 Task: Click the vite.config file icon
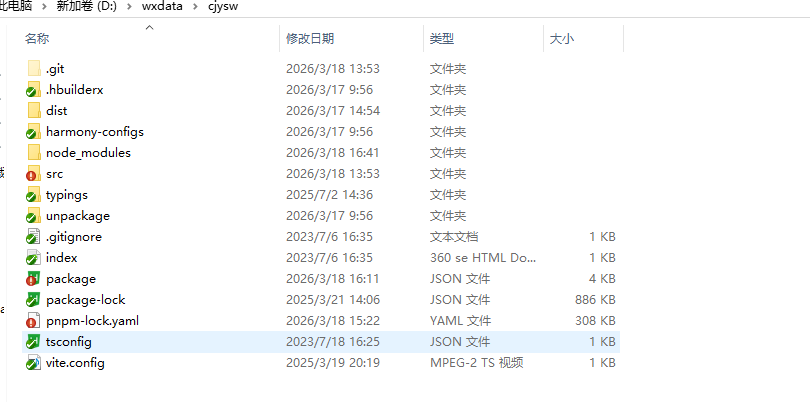click(x=33, y=363)
